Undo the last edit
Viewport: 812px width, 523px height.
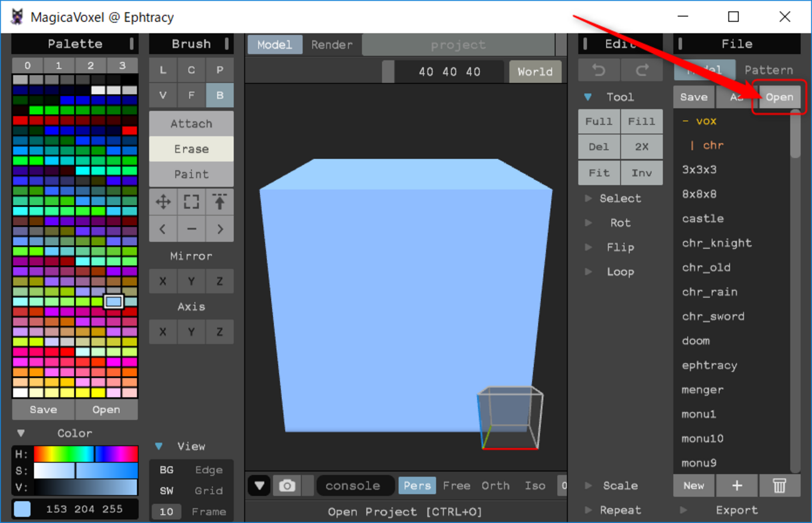pyautogui.click(x=599, y=71)
